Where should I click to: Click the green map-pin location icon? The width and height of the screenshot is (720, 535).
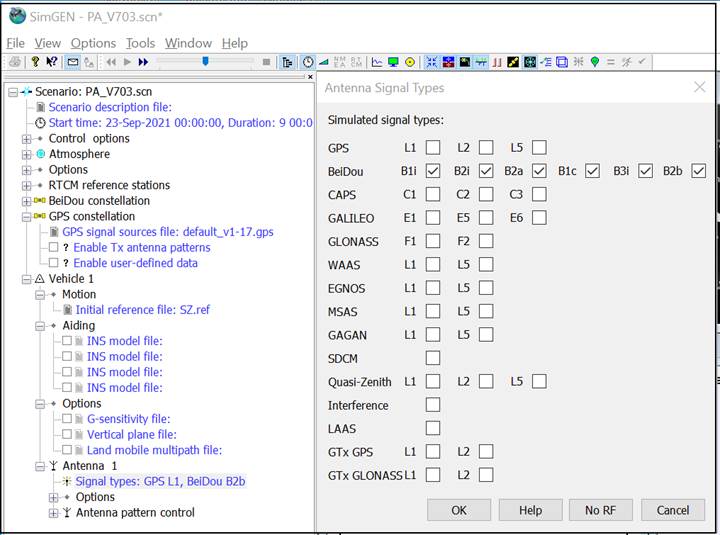click(x=595, y=62)
